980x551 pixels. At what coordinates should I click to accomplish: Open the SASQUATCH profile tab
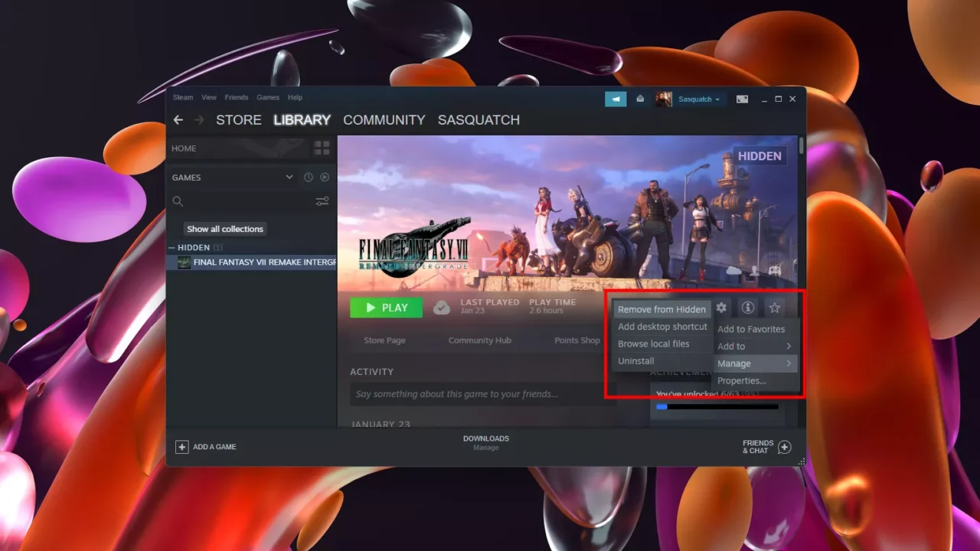pyautogui.click(x=479, y=120)
